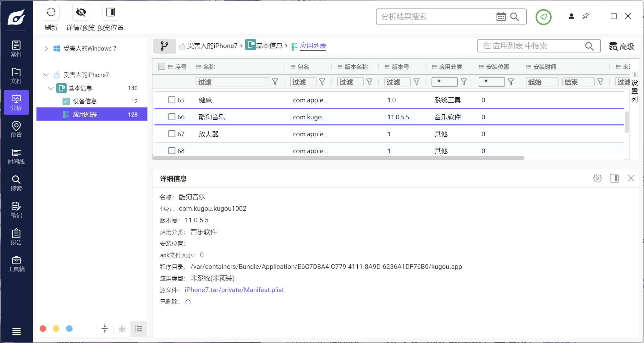Viewport: 644px width, 343px height.
Task: Click the magnifier in 分析结果搜索 box
Action: click(x=515, y=17)
